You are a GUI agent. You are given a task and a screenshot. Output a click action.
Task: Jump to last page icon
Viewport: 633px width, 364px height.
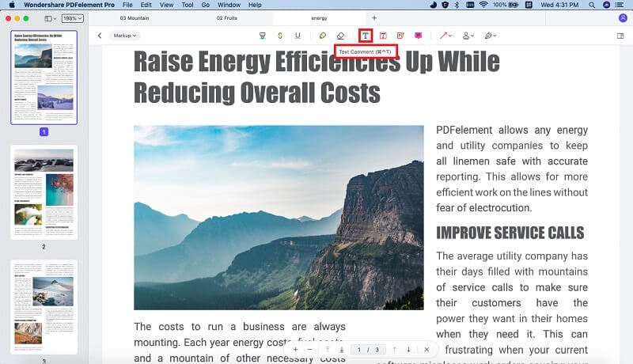(342, 350)
